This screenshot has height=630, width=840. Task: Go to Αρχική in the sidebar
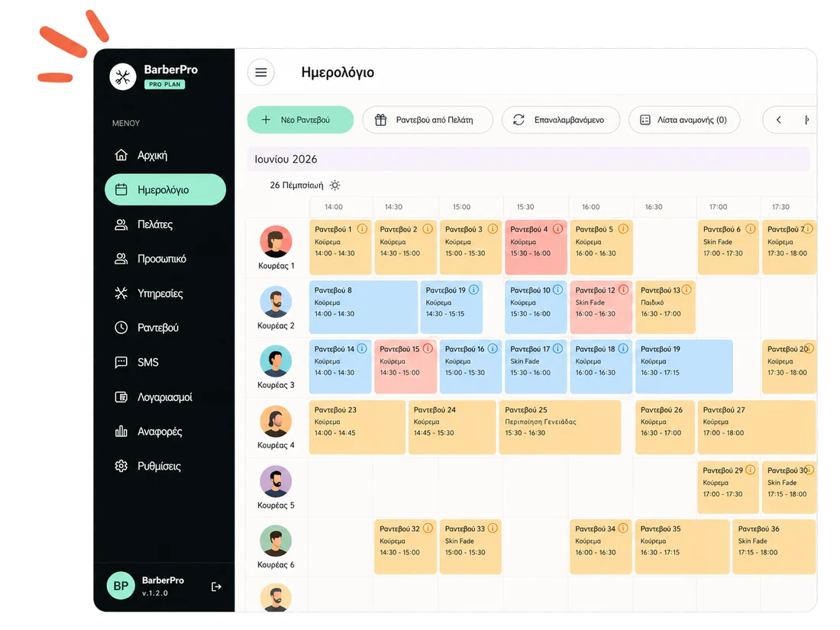tap(165, 155)
